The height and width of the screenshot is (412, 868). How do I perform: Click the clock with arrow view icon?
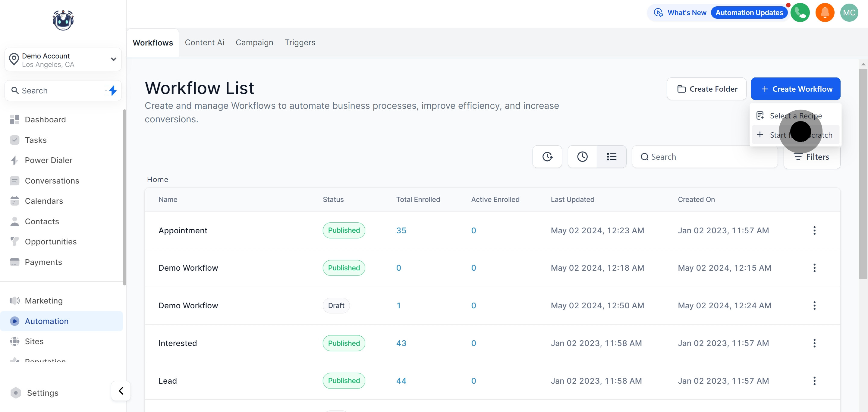coord(547,157)
